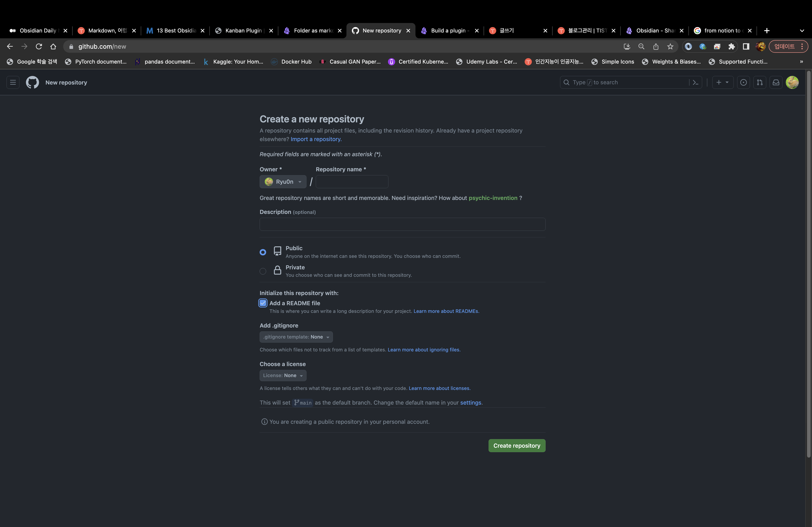The image size is (812, 527).
Task: Click the GitHub Octocat logo
Action: (x=32, y=82)
